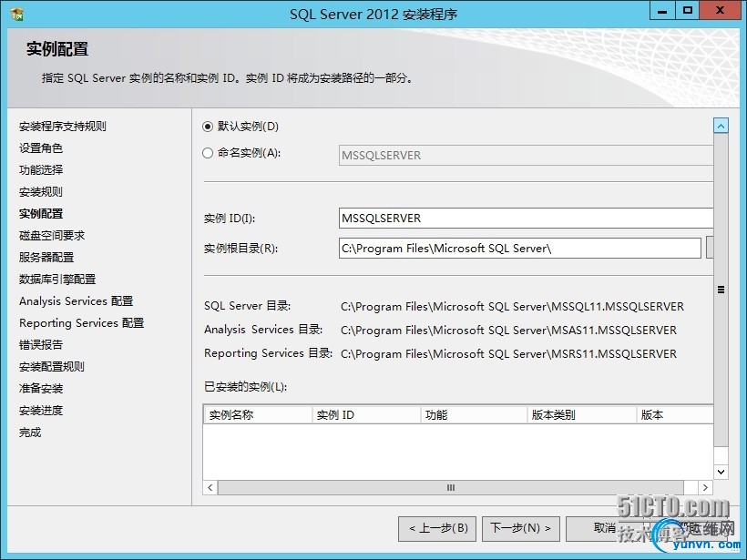Select 完成 step in sidebar
This screenshot has width=747, height=560.
click(30, 433)
